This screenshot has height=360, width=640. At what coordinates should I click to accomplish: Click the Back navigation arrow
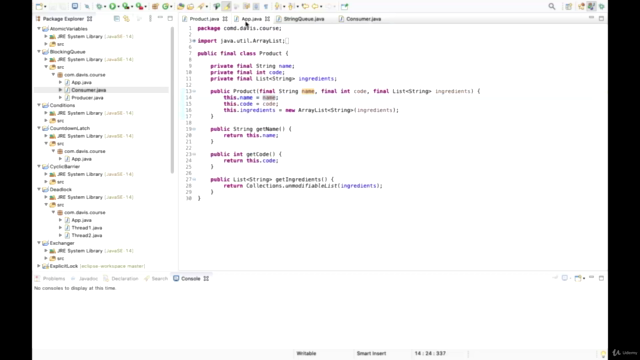315,7
